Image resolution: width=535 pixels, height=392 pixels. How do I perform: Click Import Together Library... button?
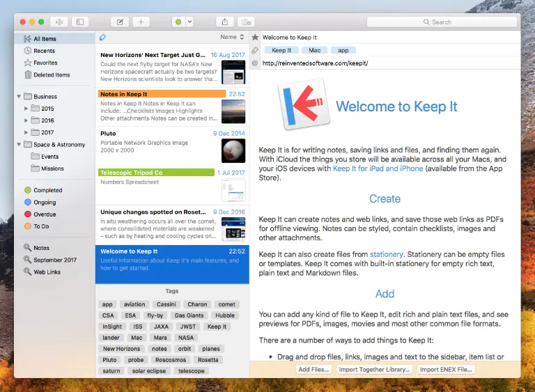(x=374, y=370)
